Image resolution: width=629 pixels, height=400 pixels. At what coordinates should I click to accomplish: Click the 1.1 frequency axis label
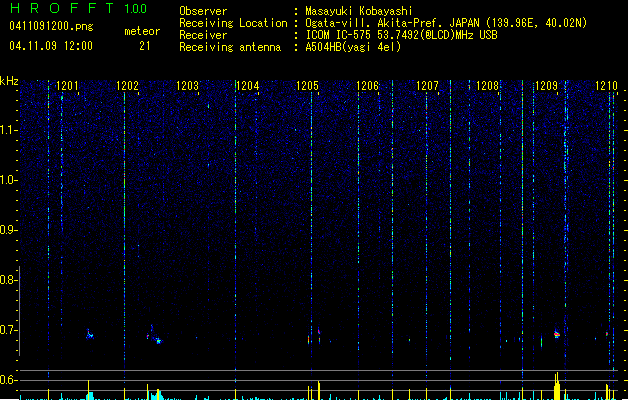tap(8, 130)
